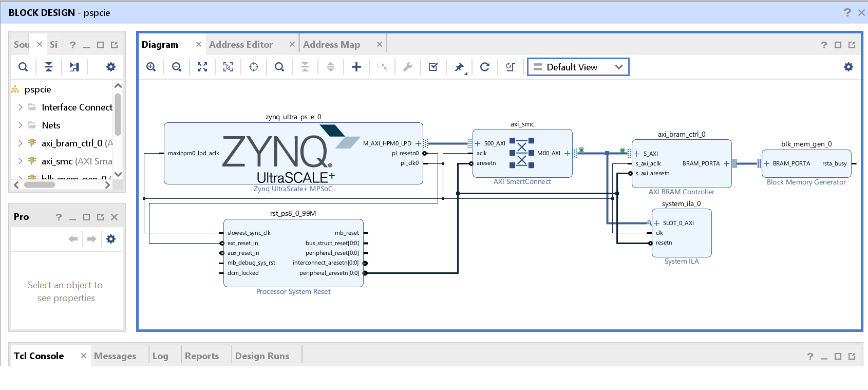
Task: Run Validate Design checkmark icon
Action: coord(433,67)
